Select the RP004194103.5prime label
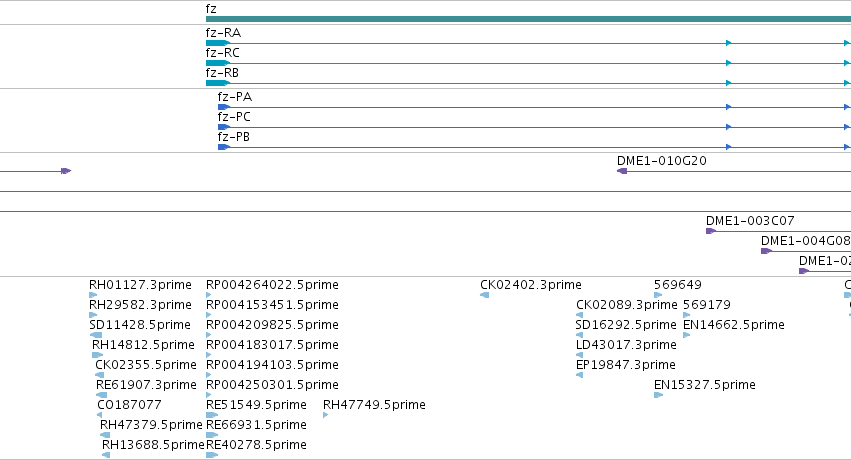851x460 pixels. pyautogui.click(x=272, y=365)
